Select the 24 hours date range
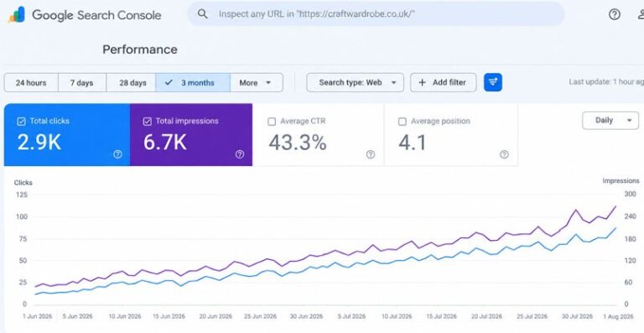Screen dimensions: 644x333 [x=31, y=82]
